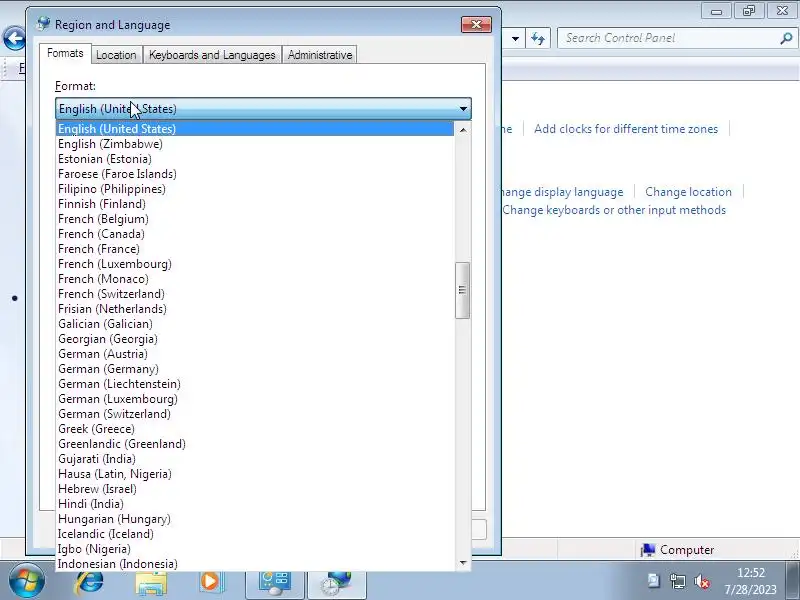Switch to the Control Panel taskbar button

pos(275,583)
